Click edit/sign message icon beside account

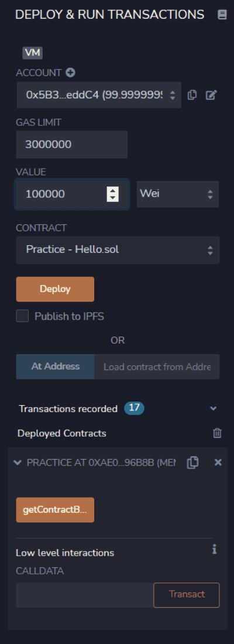211,95
